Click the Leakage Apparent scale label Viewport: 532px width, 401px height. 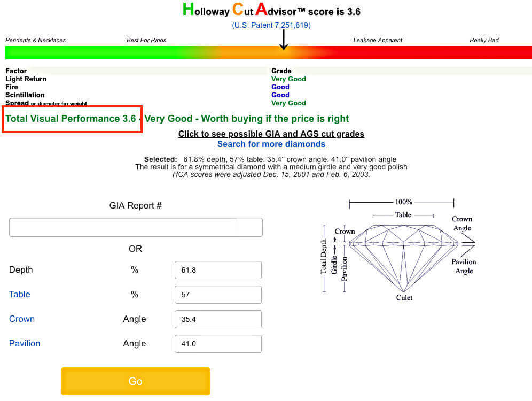[378, 40]
